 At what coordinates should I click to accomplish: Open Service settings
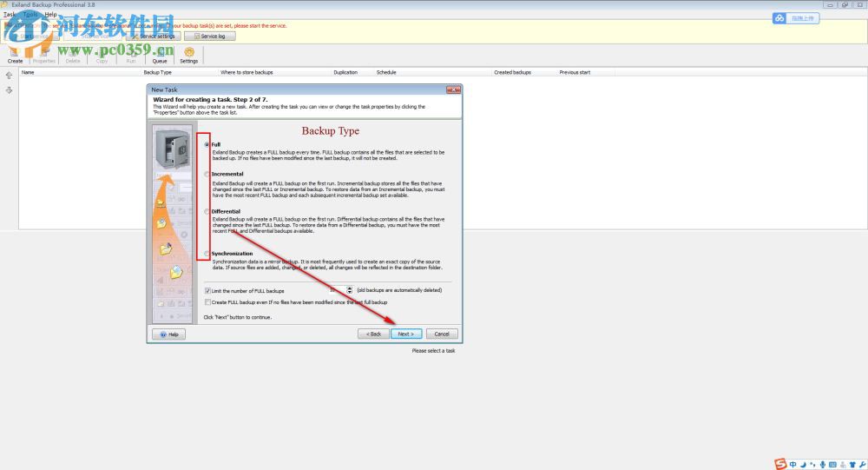coord(154,36)
